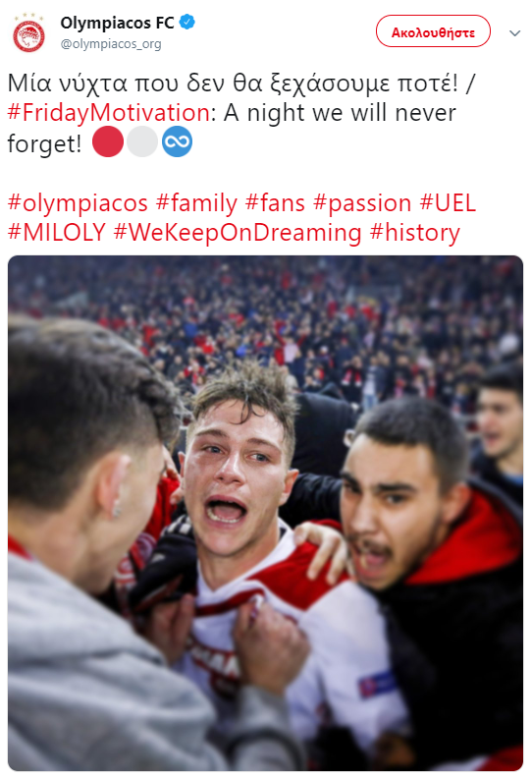This screenshot has width=532, height=781.
Task: Click the white circle emoji
Action: point(142,141)
